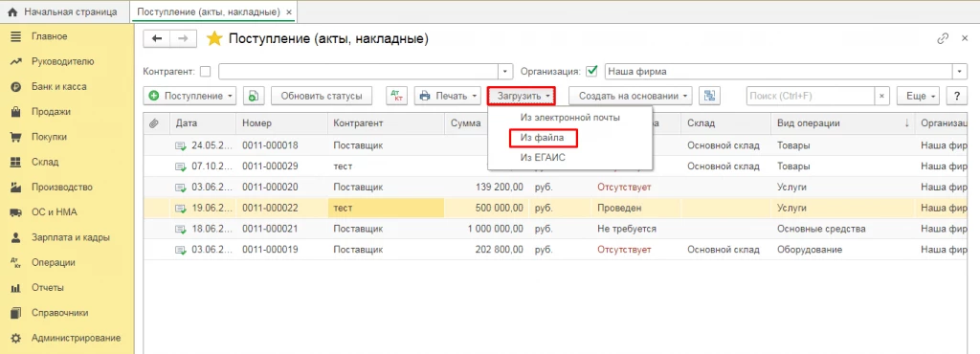Open the Загрузить dropdown button
The width and height of the screenshot is (980, 354).
coord(522,96)
